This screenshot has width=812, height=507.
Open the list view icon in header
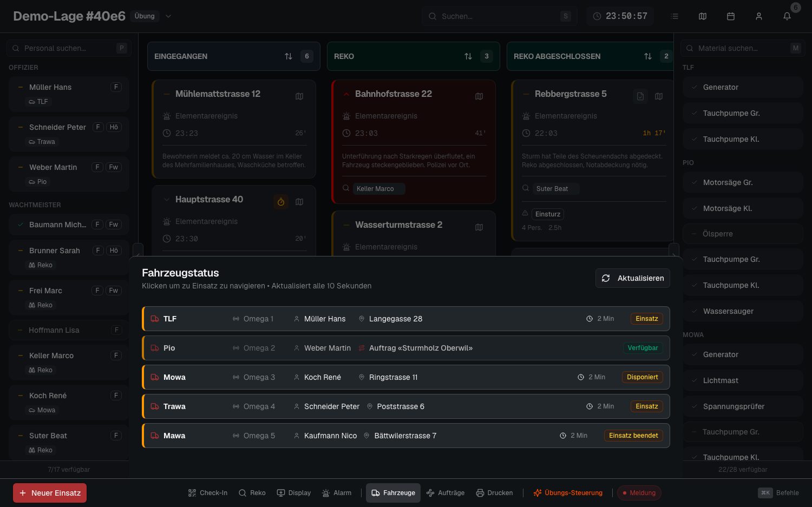pos(675,16)
